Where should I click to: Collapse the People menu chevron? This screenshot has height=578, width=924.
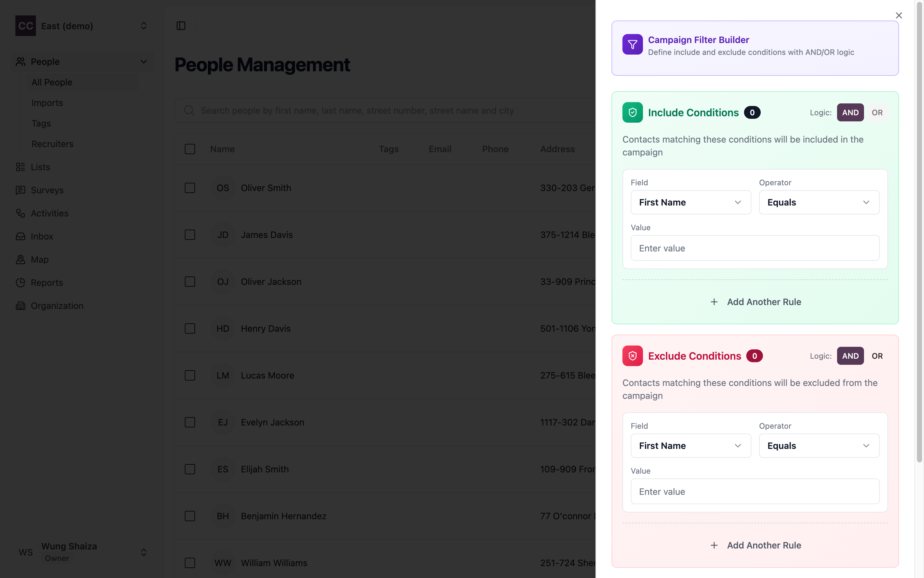143,62
